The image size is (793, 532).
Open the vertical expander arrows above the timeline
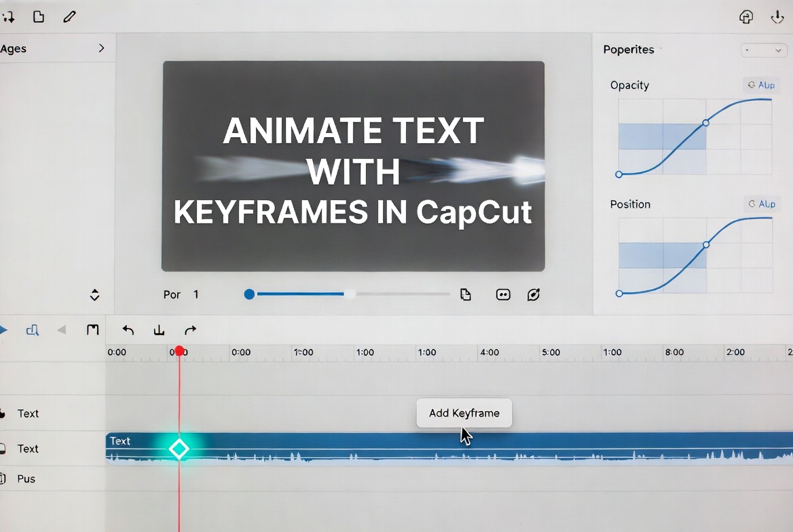point(95,294)
